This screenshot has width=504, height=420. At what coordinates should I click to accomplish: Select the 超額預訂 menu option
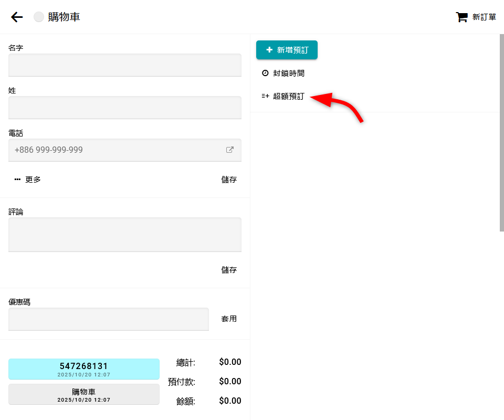pyautogui.click(x=288, y=97)
